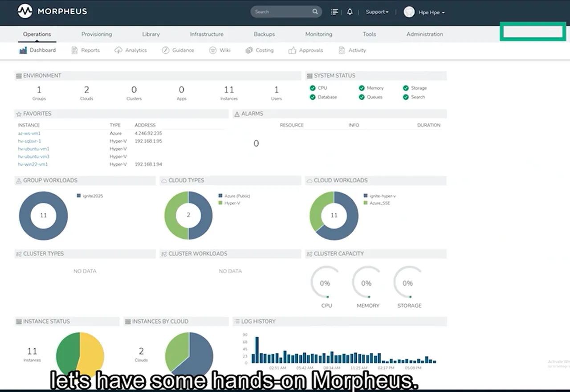The image size is (570, 392).
Task: Click the Costing icon
Action: [x=249, y=50]
